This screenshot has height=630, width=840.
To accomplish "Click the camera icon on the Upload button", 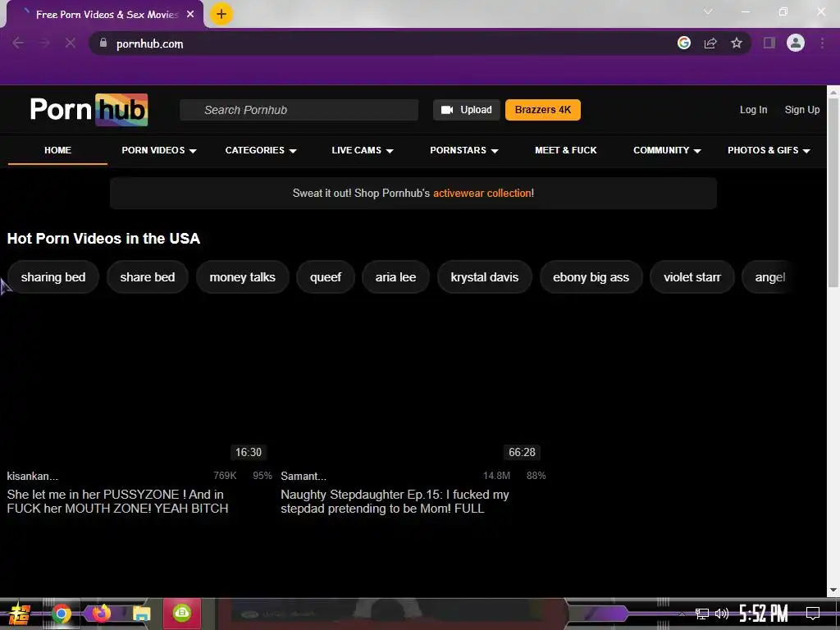I will 447,110.
